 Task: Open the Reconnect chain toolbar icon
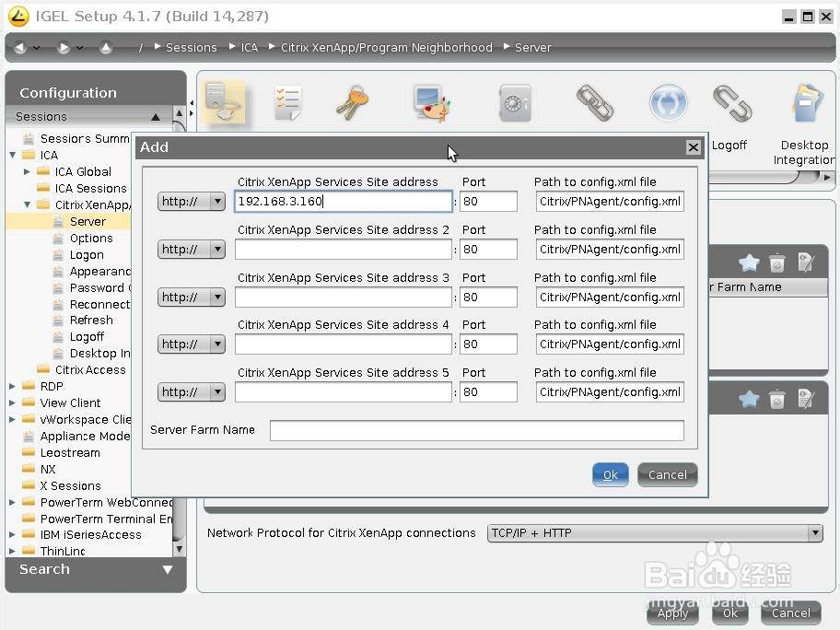595,103
